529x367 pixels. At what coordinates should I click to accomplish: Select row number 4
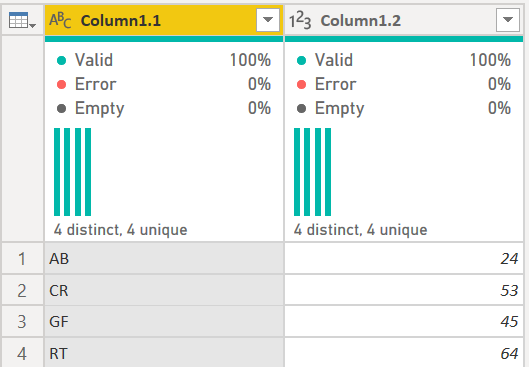click(22, 353)
